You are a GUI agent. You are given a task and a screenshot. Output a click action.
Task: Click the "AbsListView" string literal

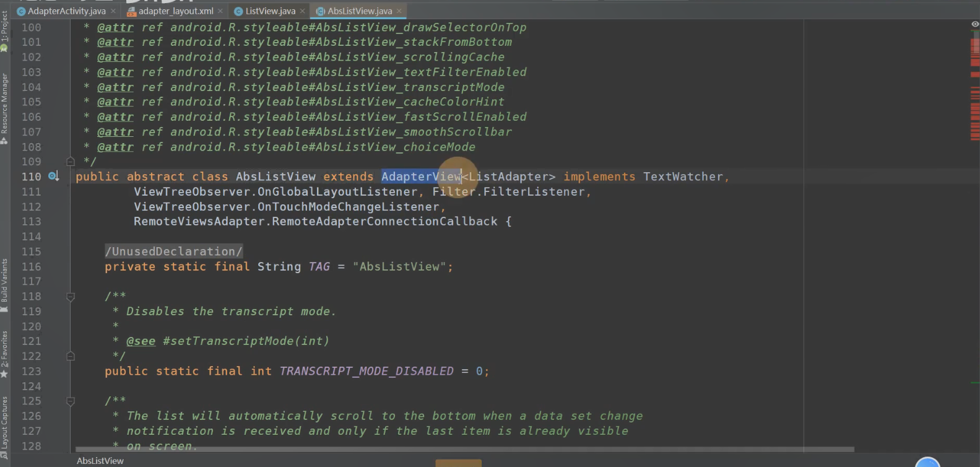click(x=399, y=266)
